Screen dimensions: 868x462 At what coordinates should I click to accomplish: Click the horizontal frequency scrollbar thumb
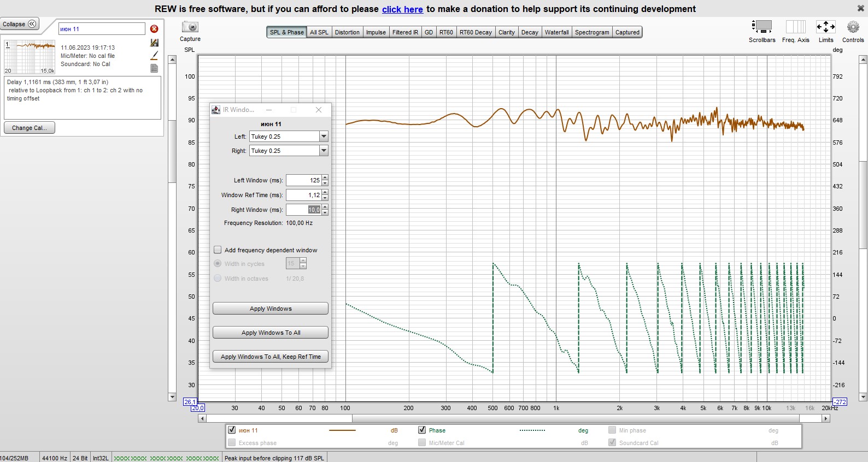pos(576,418)
